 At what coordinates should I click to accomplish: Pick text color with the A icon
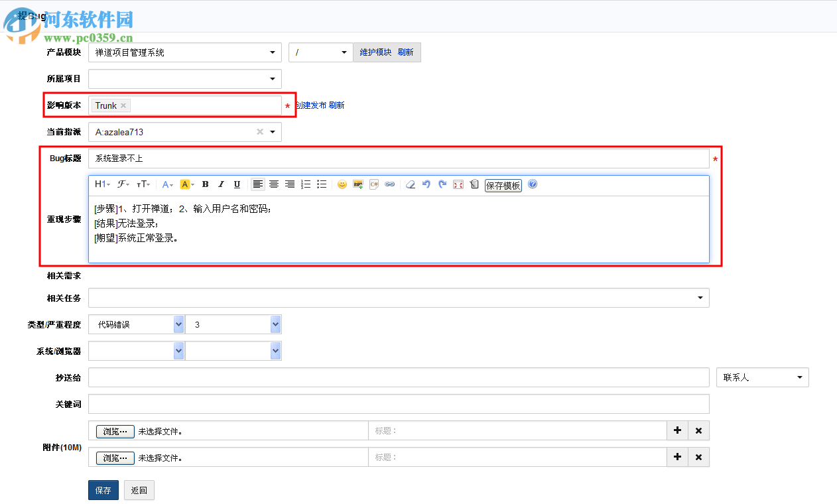[168, 184]
